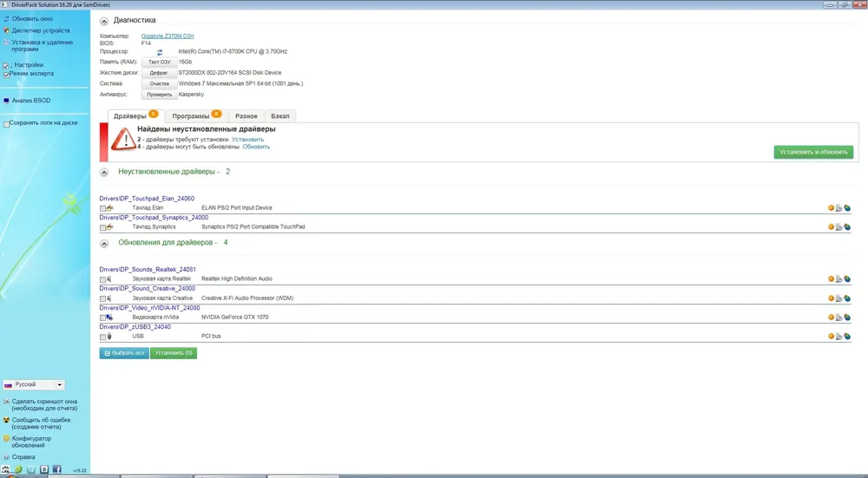Screen dimensions: 868x478
Task: Click the camera icon beside Сделать скриншот окна
Action: pos(6,402)
